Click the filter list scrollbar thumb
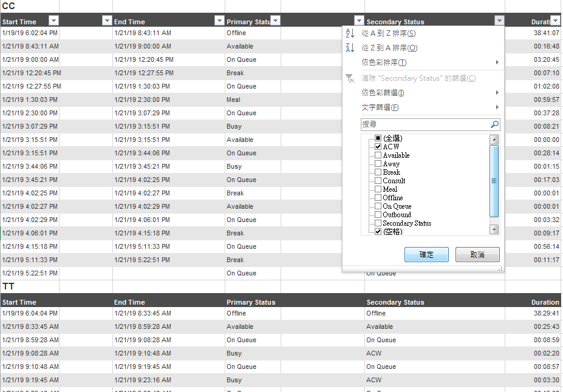 pyautogui.click(x=494, y=181)
